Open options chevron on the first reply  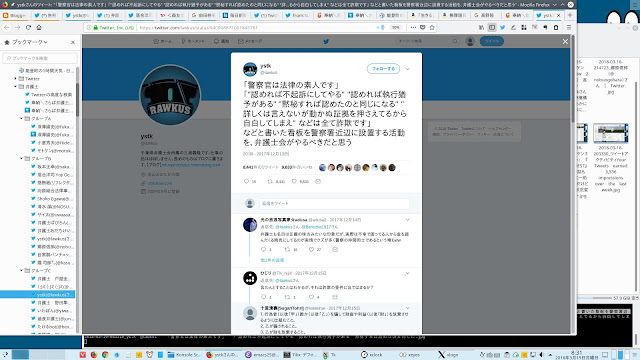click(407, 220)
